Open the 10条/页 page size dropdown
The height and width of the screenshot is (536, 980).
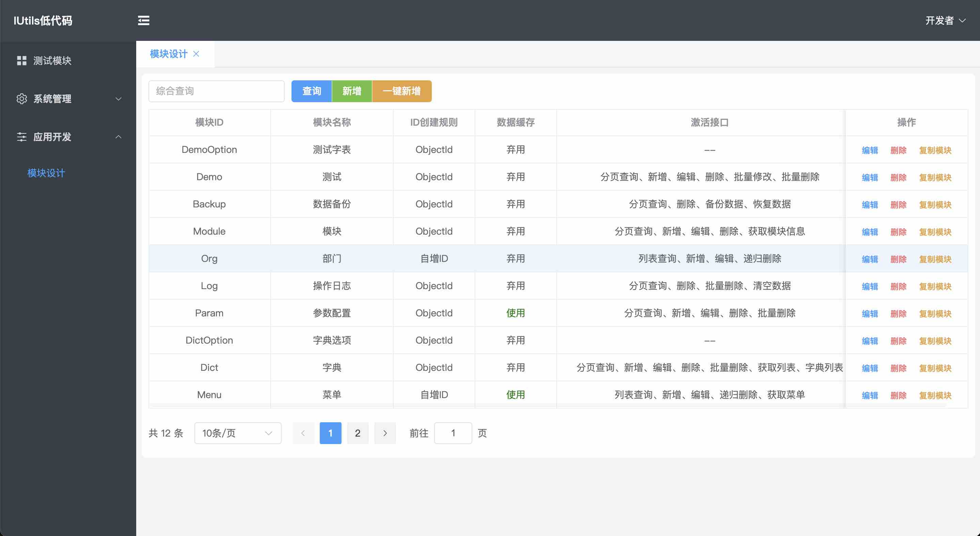(237, 433)
